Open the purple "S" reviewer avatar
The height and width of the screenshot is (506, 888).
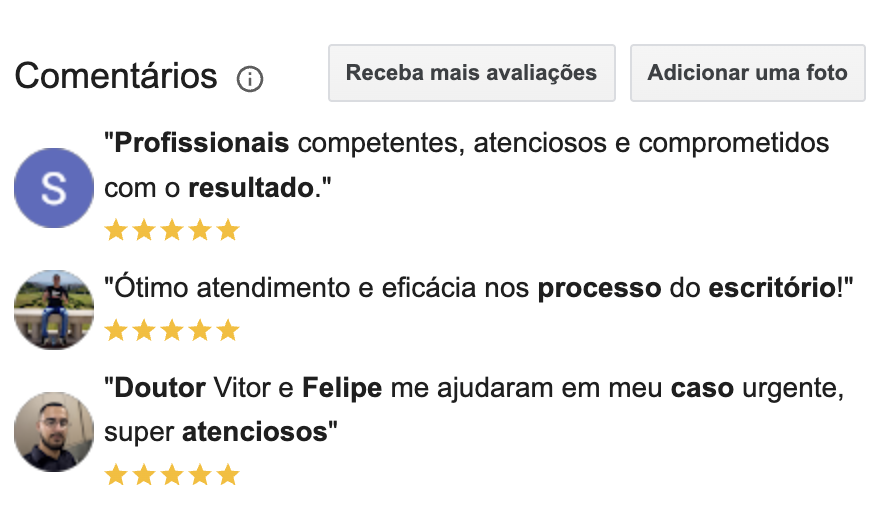(x=54, y=188)
